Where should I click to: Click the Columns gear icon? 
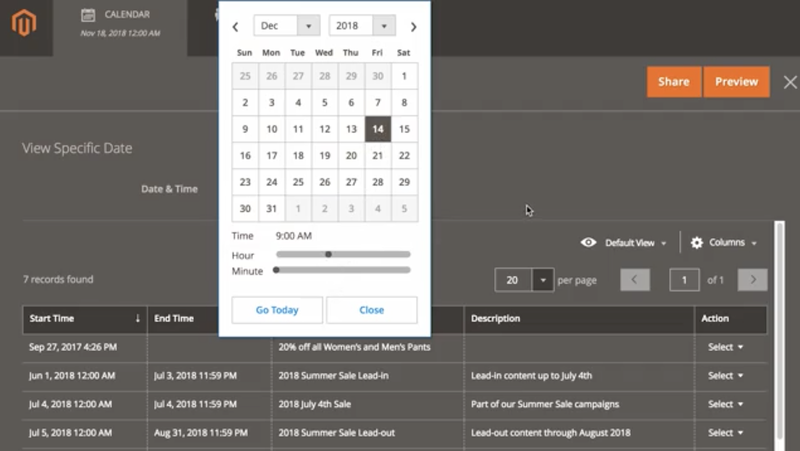696,242
